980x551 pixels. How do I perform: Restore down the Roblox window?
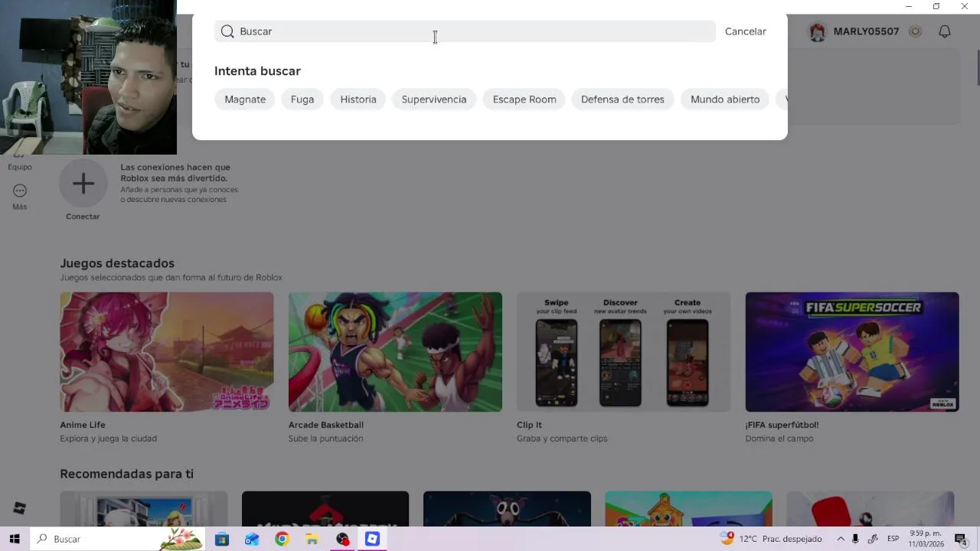pyautogui.click(x=936, y=6)
